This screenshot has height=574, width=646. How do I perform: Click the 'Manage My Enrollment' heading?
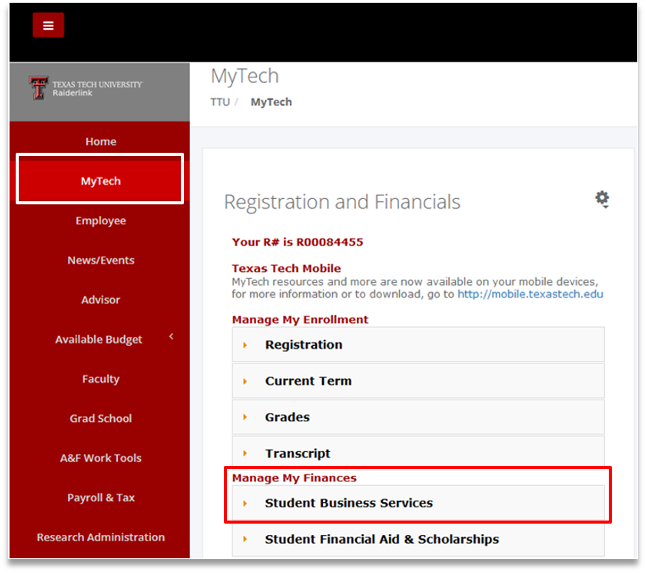pos(300,320)
